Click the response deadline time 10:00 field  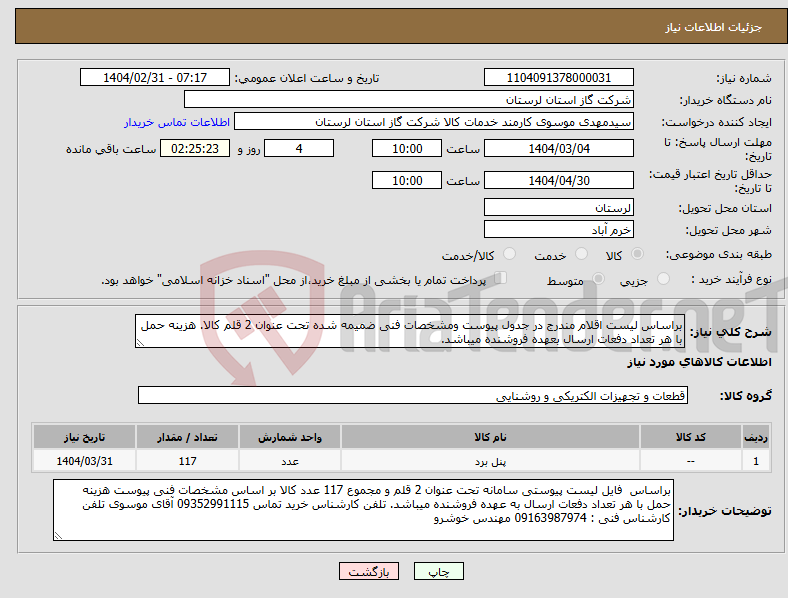click(x=407, y=148)
